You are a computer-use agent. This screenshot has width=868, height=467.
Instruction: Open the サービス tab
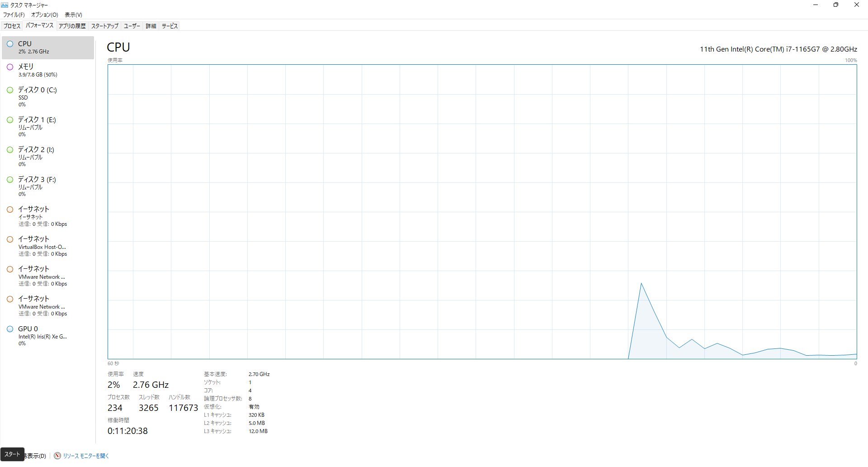click(x=170, y=26)
